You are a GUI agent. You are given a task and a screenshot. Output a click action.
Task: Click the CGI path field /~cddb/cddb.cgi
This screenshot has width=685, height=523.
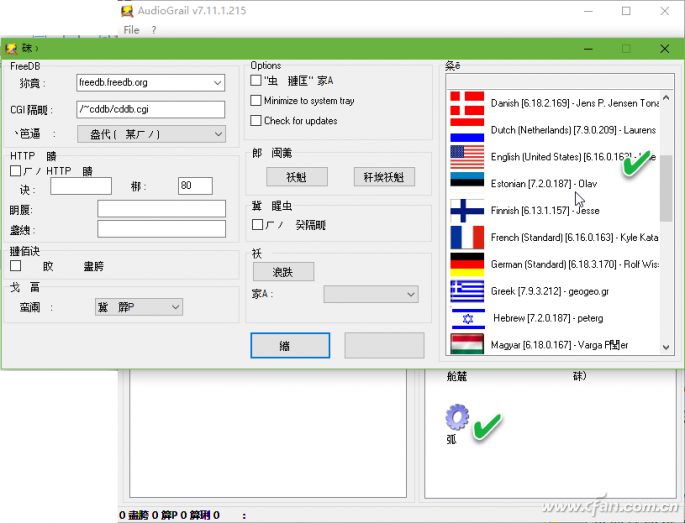[151, 109]
